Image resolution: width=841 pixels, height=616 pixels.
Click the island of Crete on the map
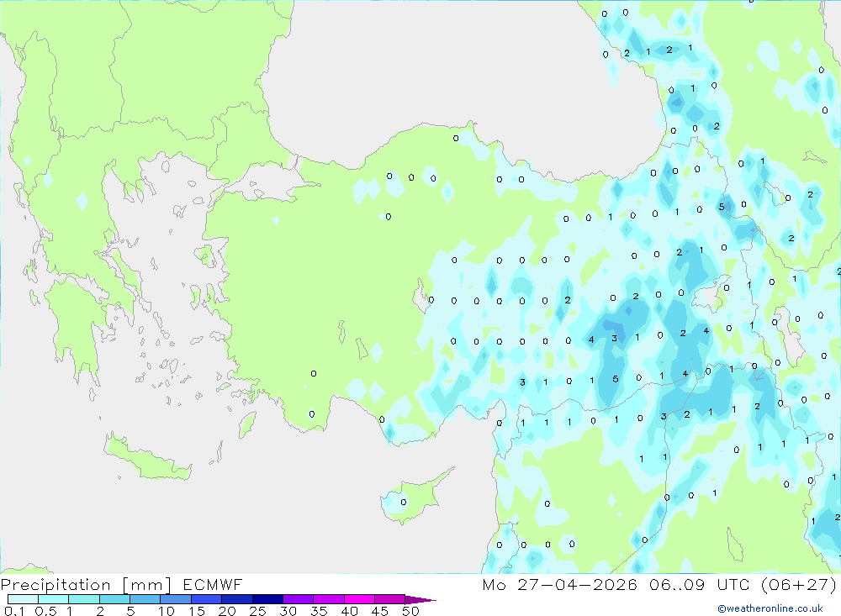147,457
